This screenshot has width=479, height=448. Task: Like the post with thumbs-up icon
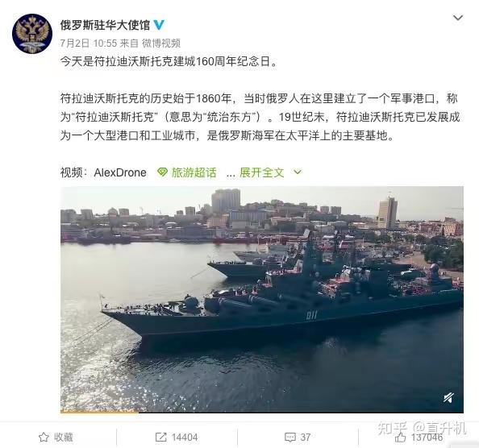[401, 437]
